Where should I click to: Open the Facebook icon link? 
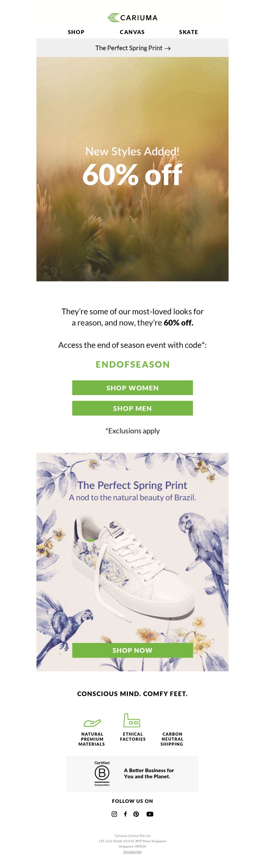[x=125, y=814]
